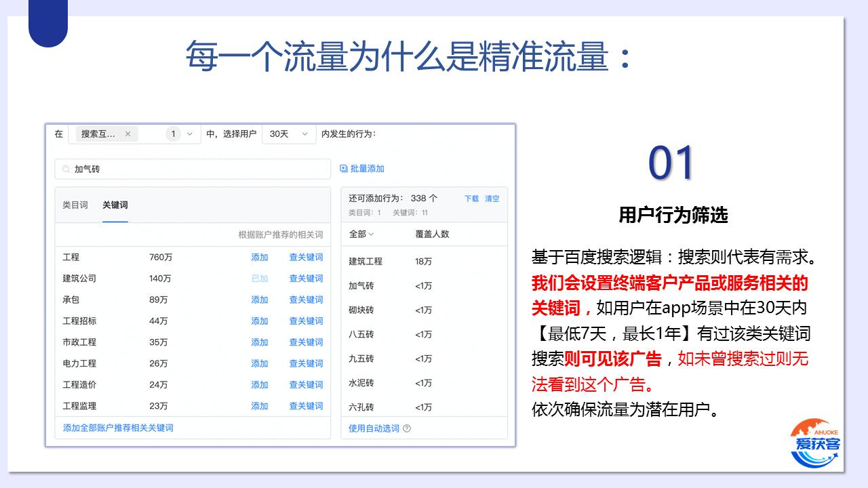Add the 工程监理 keyword
The width and height of the screenshot is (868, 488).
pos(260,406)
